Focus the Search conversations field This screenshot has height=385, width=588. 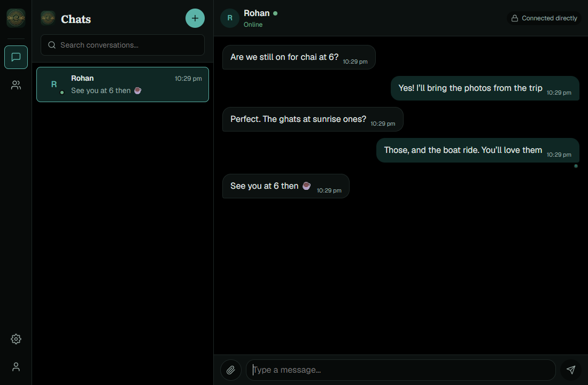(122, 45)
